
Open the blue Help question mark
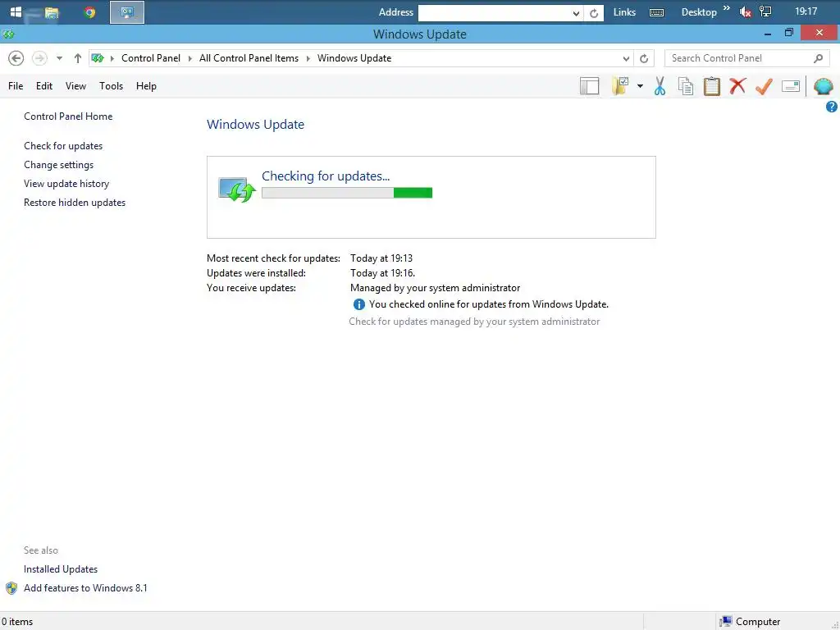pyautogui.click(x=831, y=107)
